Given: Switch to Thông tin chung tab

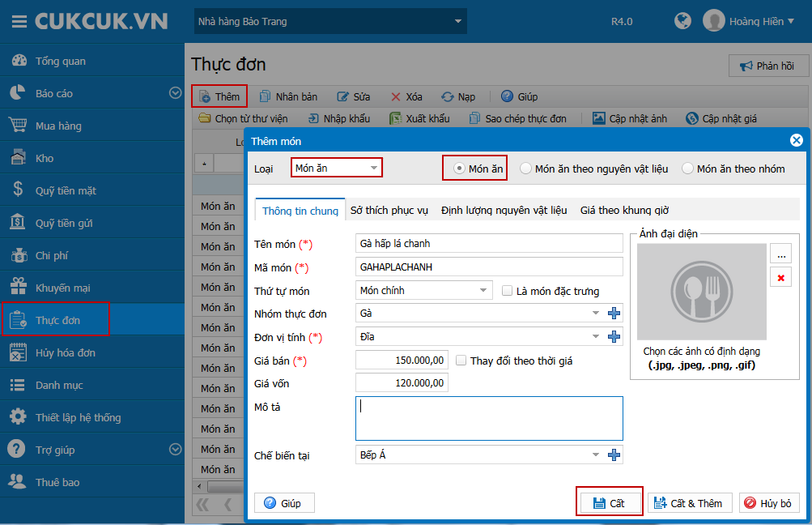Looking at the screenshot, I should point(300,211).
